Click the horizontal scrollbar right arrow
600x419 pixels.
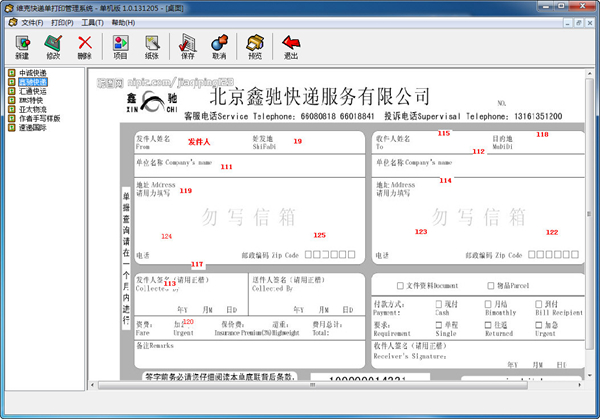coord(580,385)
